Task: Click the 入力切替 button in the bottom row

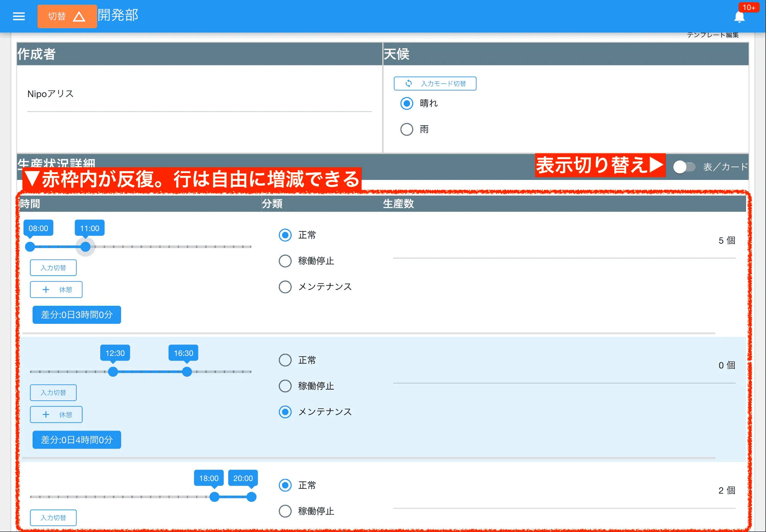Action: 53,517
